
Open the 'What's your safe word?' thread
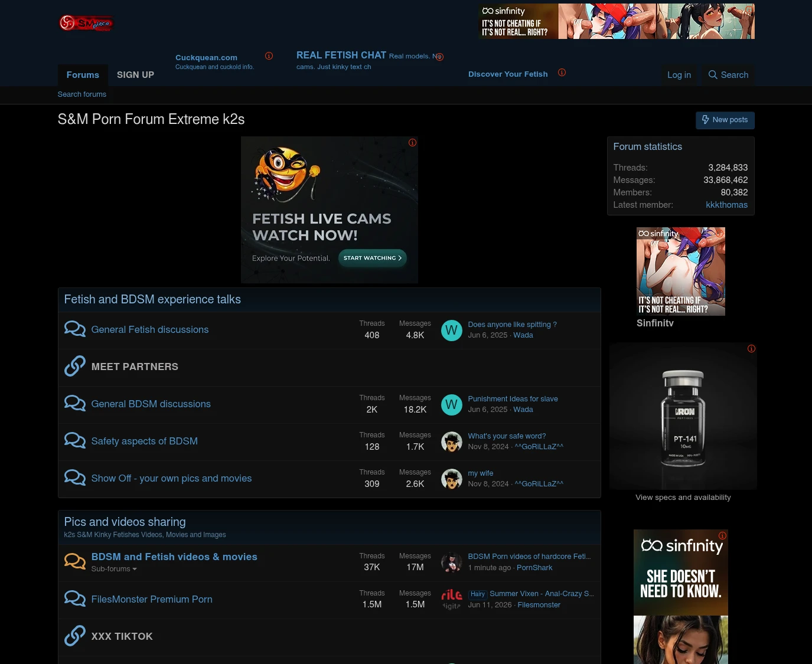point(507,436)
